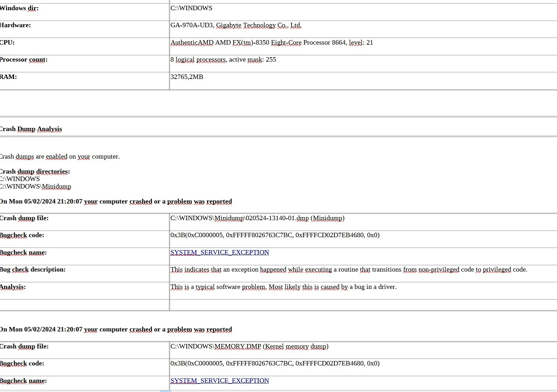Click 'C:\WINDOWS\MEMORY.DMP (Kernel memory dump)' path

249,346
